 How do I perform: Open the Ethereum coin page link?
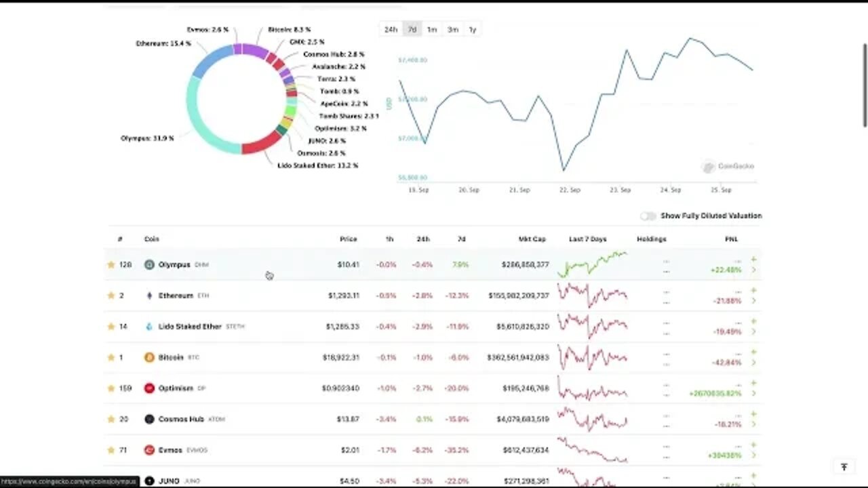(x=176, y=296)
